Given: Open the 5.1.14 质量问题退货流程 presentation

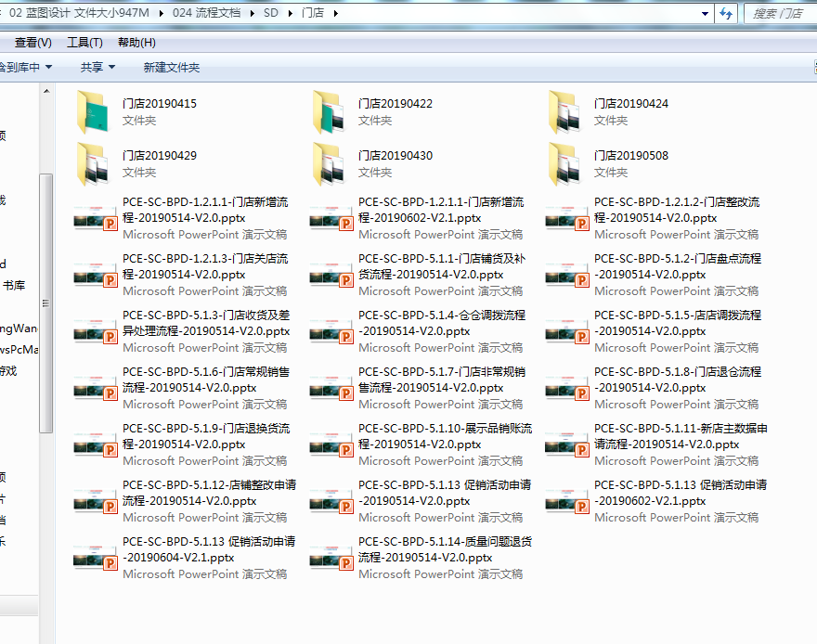Looking at the screenshot, I should pos(442,549).
